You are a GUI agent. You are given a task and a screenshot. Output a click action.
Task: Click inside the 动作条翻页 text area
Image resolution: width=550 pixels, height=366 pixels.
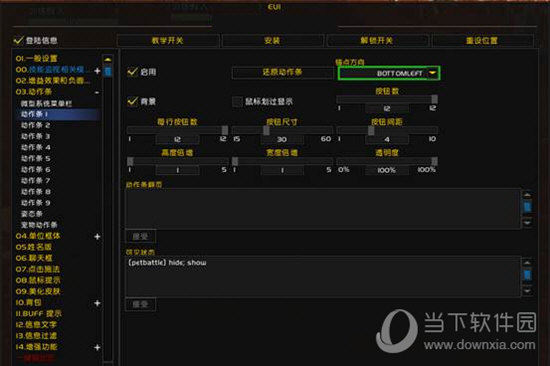click(323, 208)
